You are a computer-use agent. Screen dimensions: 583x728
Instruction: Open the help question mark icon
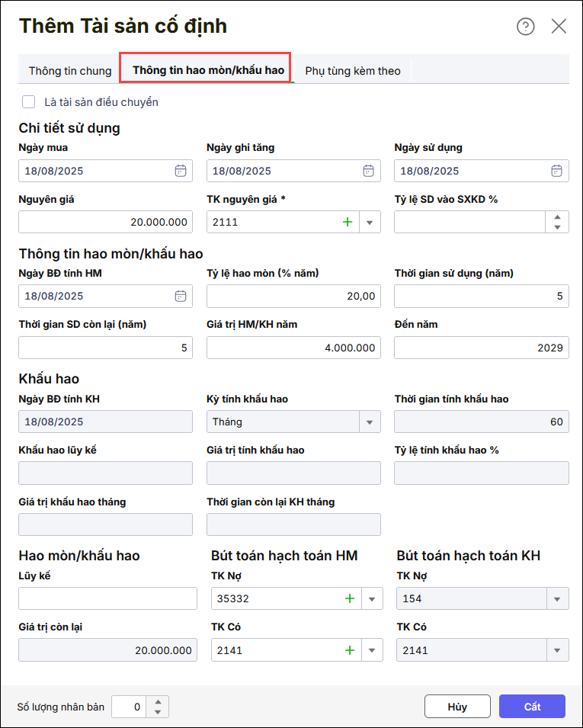coord(526,27)
